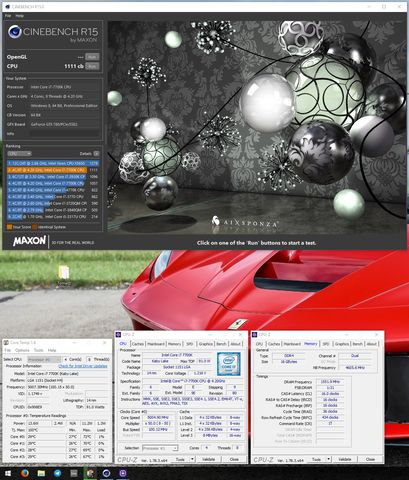
Task: Run the CPU test in Cinebench
Action: (x=92, y=66)
